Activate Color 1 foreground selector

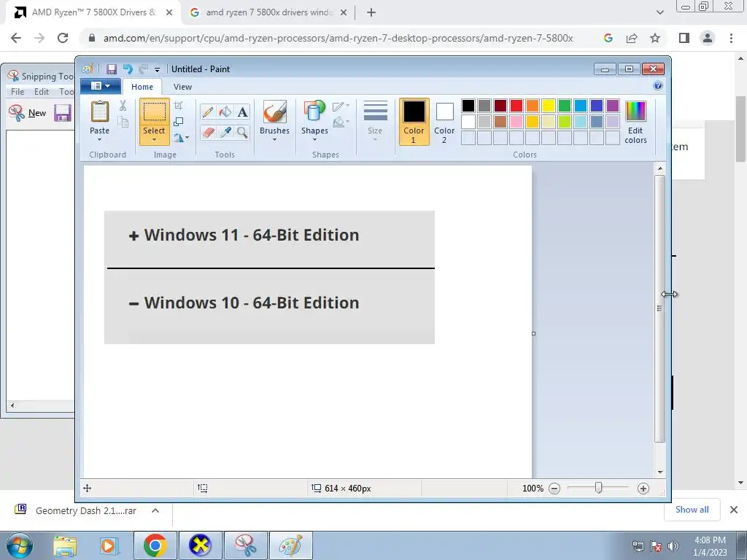(414, 122)
